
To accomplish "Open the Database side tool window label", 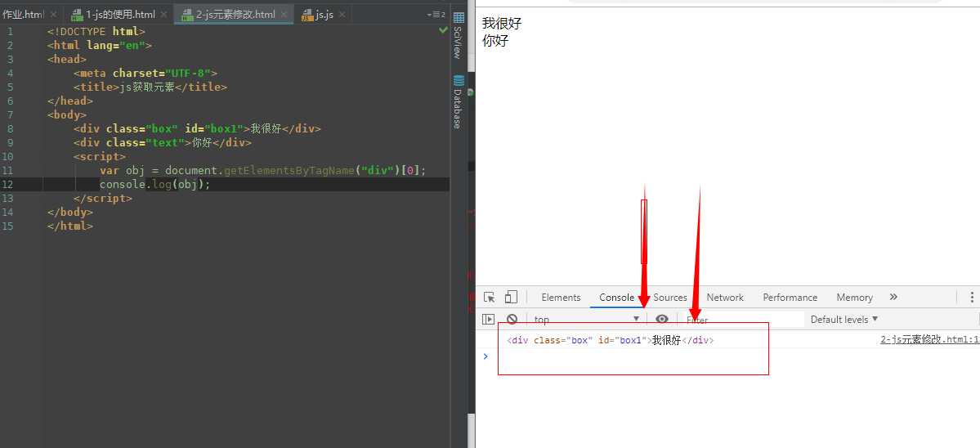I will coord(459,109).
